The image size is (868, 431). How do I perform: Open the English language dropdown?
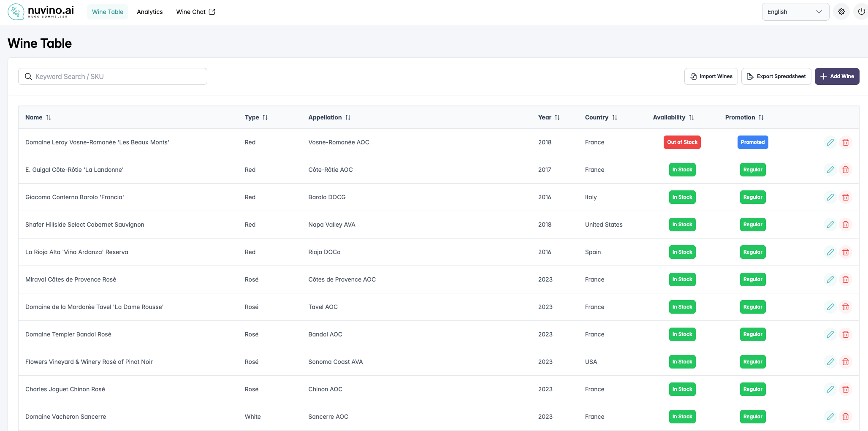click(795, 12)
